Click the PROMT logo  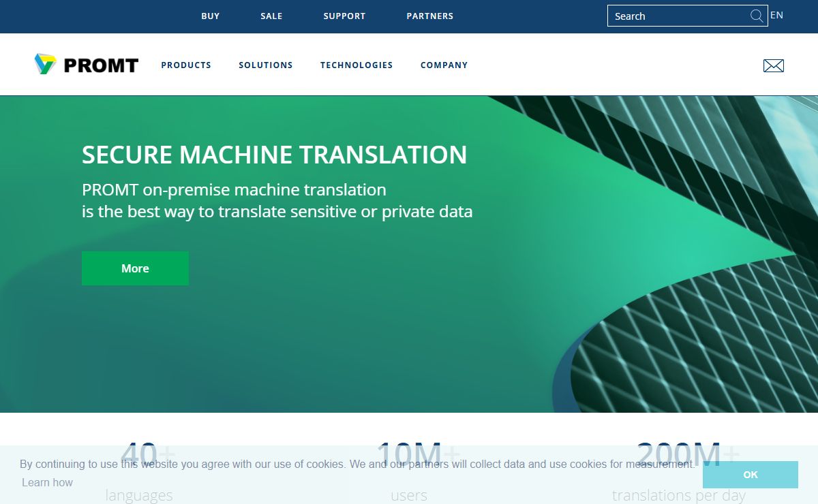click(87, 65)
